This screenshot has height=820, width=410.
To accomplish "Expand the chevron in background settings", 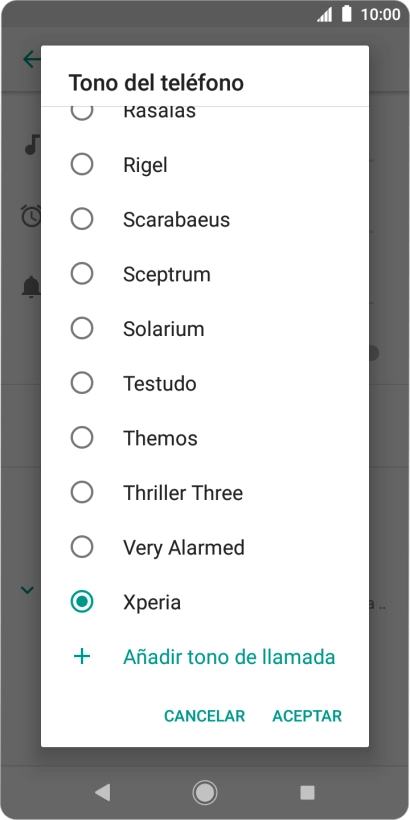I will [27, 590].
